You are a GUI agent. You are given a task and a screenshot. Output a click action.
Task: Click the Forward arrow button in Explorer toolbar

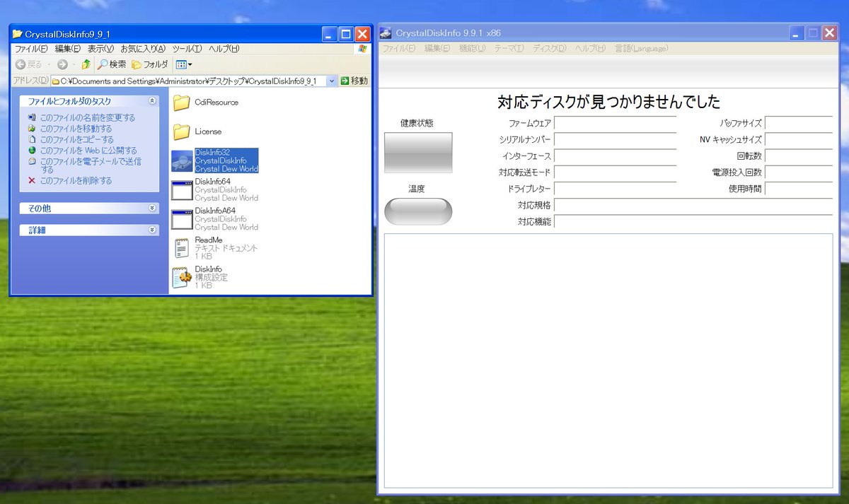(x=62, y=64)
